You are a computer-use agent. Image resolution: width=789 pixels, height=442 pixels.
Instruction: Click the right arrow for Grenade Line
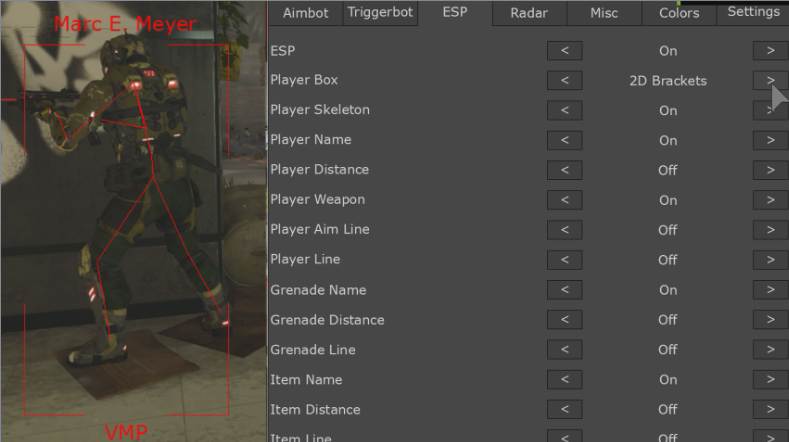770,349
